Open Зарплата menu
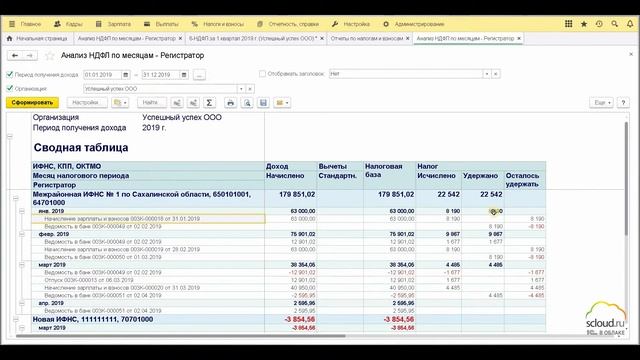640x360 pixels. [x=113, y=24]
